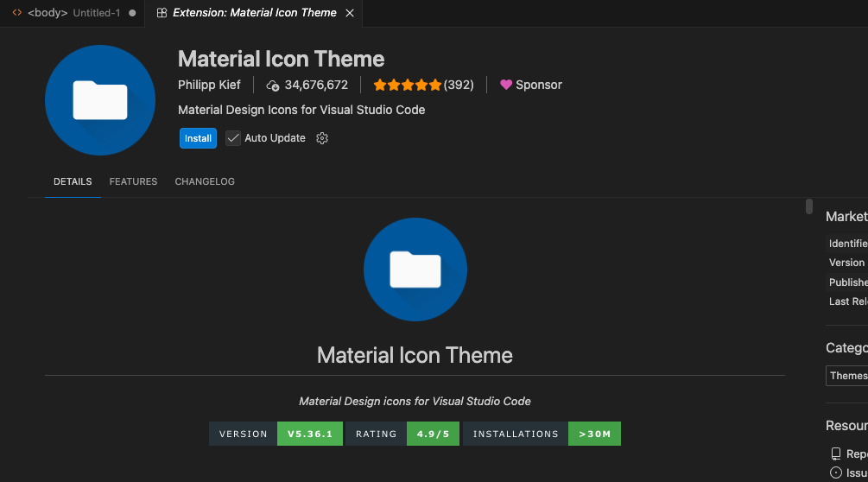Click the 34,676,672 install count
This screenshot has width=868, height=482.
point(316,85)
